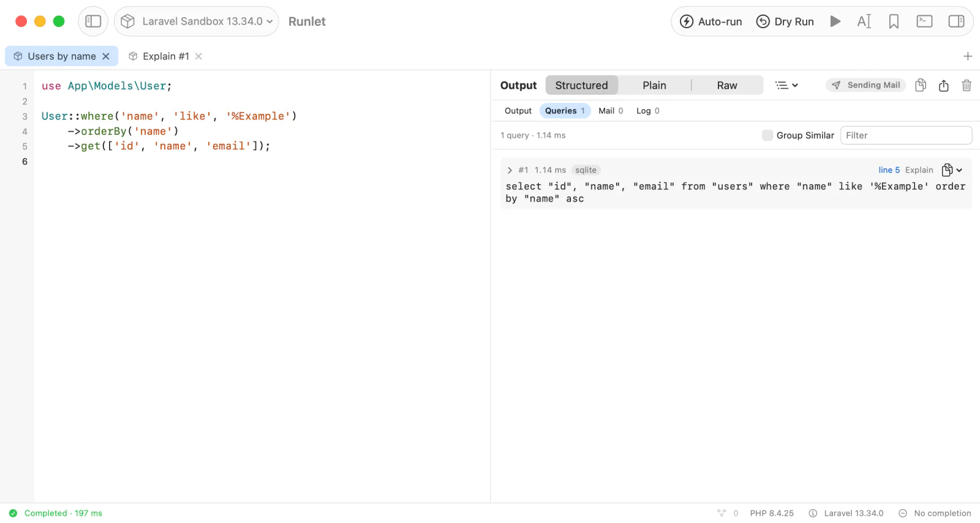The width and height of the screenshot is (980, 523).
Task: Click the PHP 8.4.25 status entry
Action: tap(772, 513)
